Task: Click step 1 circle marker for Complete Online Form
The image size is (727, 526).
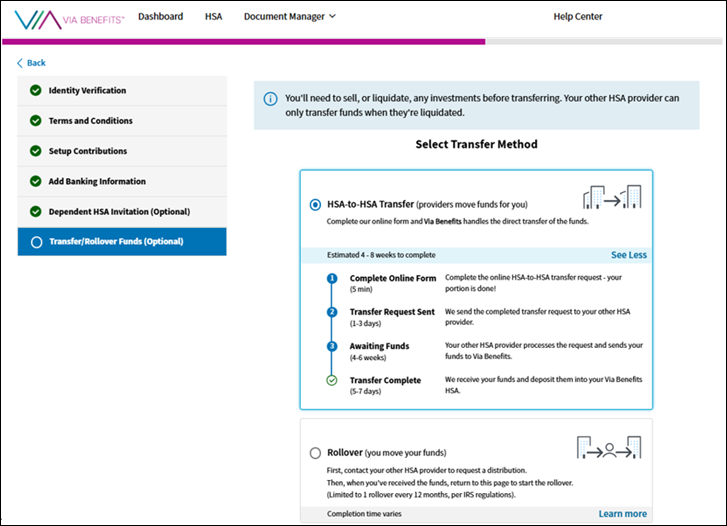Action: (332, 278)
